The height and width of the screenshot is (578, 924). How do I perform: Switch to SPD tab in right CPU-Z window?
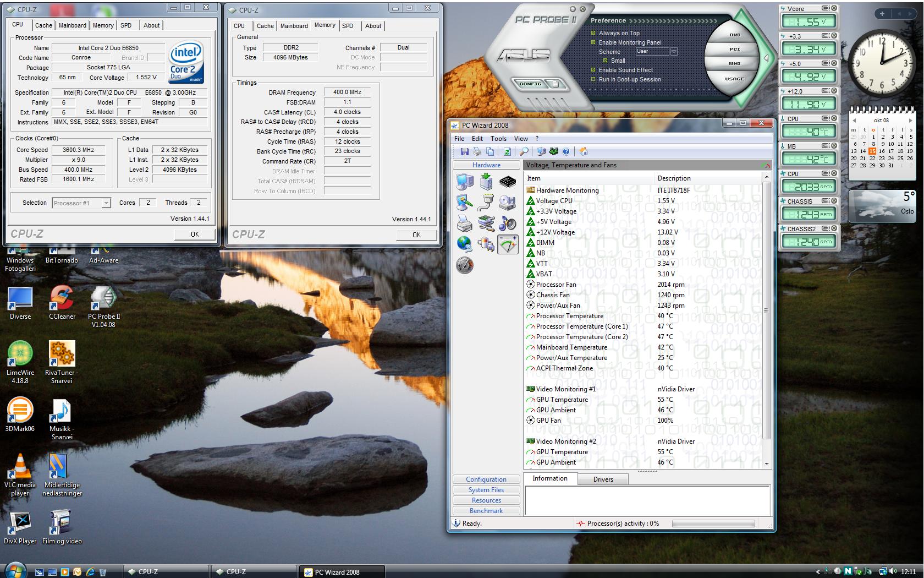coord(348,26)
